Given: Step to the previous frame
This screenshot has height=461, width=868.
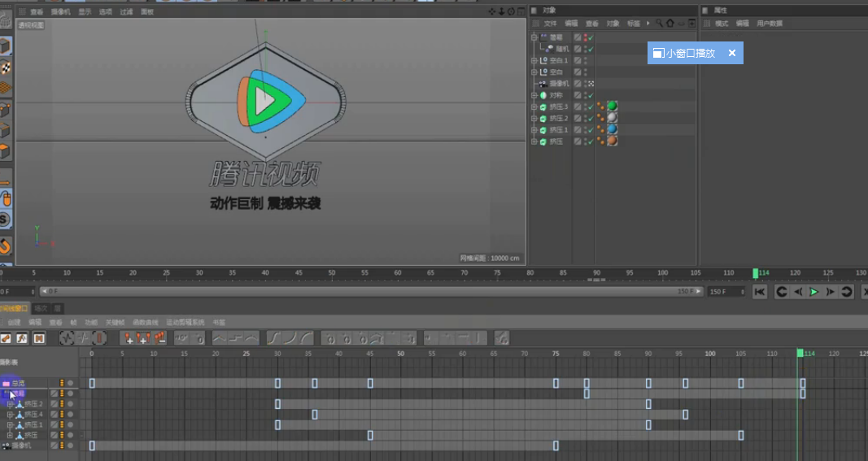Looking at the screenshot, I should (x=798, y=292).
